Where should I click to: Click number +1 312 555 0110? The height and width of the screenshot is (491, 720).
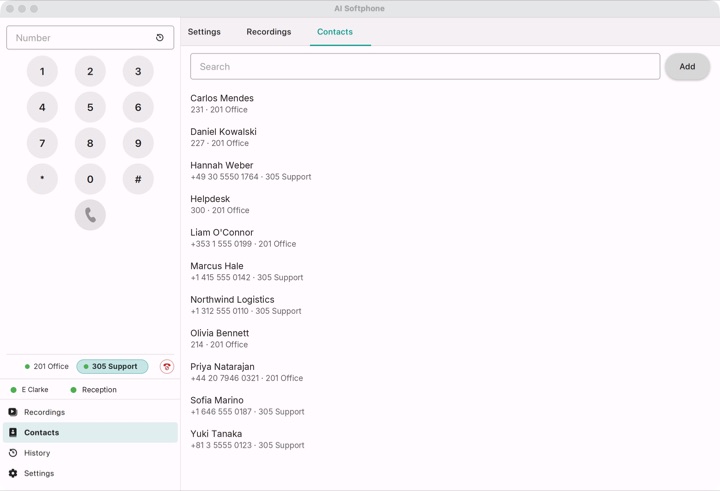coord(220,311)
